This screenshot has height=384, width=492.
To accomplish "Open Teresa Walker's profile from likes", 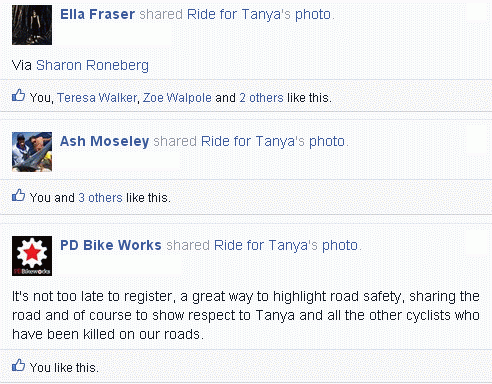I will click(x=97, y=98).
